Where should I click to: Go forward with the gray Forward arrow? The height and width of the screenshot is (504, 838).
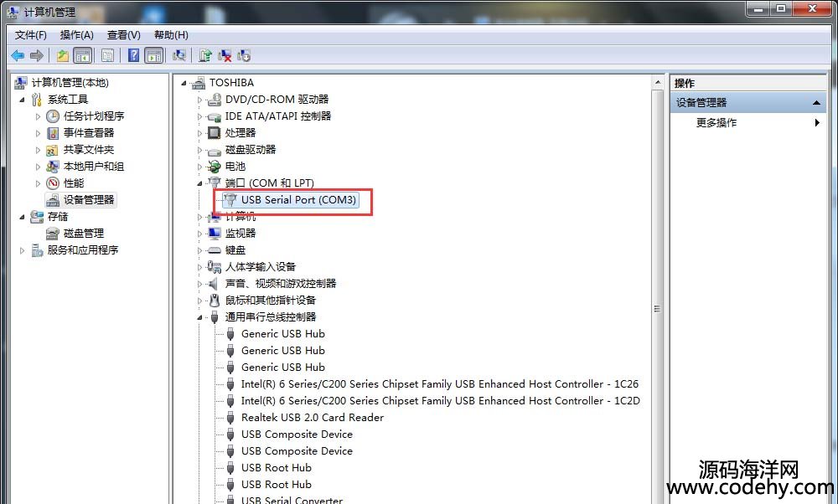coord(36,55)
